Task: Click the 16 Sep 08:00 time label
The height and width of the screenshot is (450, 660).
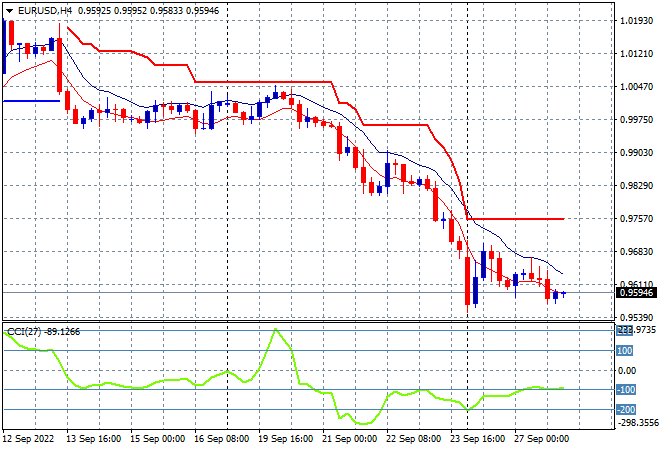Action: 221,439
